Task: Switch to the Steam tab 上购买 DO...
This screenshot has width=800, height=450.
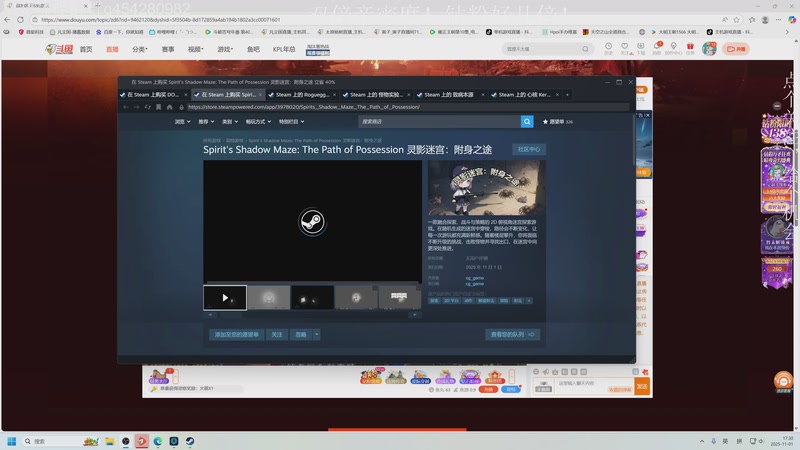Action: tap(153, 94)
